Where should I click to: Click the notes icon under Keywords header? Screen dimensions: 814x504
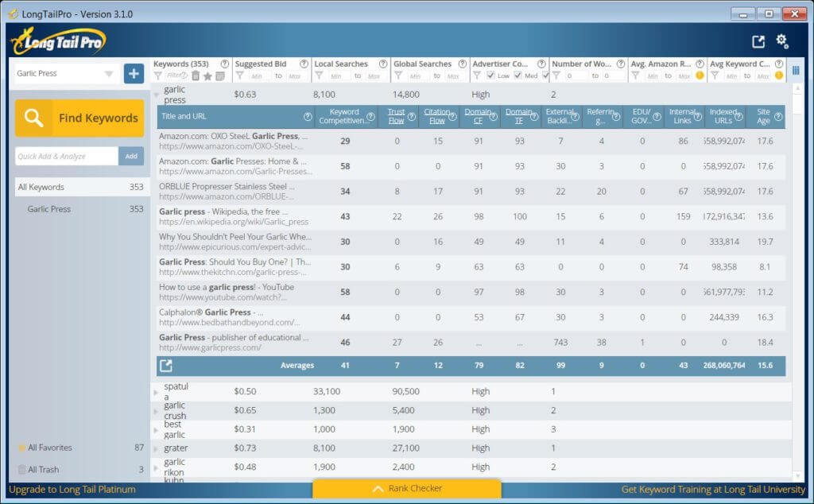pos(220,76)
